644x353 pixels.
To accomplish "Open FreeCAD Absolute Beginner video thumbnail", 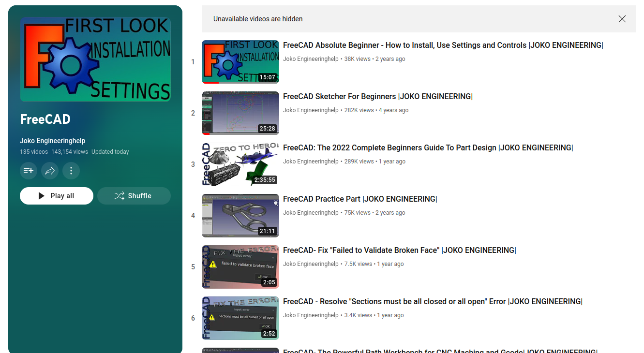I will (240, 62).
